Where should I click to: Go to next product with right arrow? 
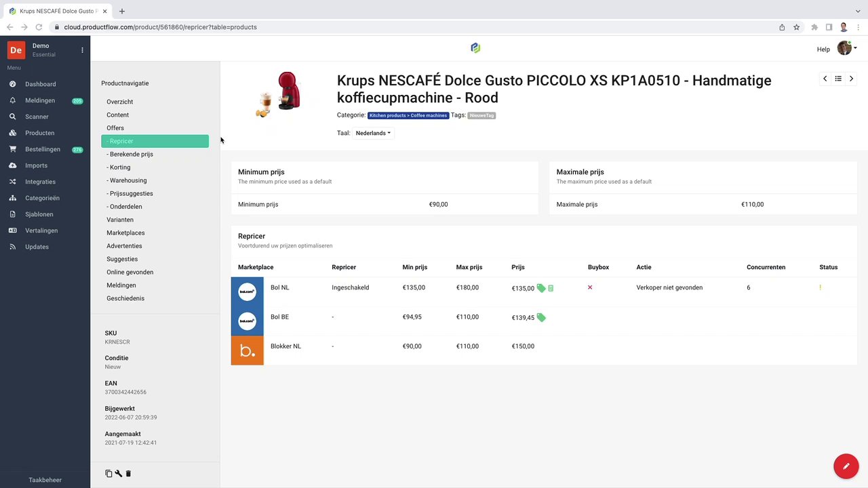851,79
